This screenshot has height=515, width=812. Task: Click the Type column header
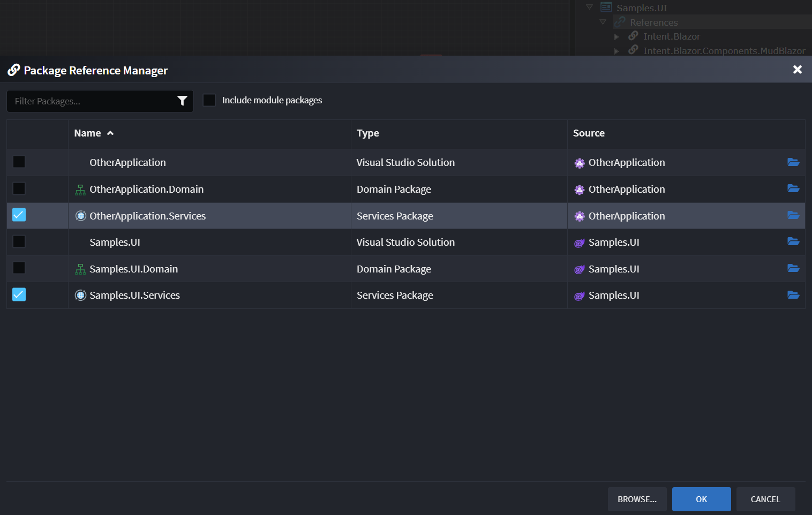368,133
